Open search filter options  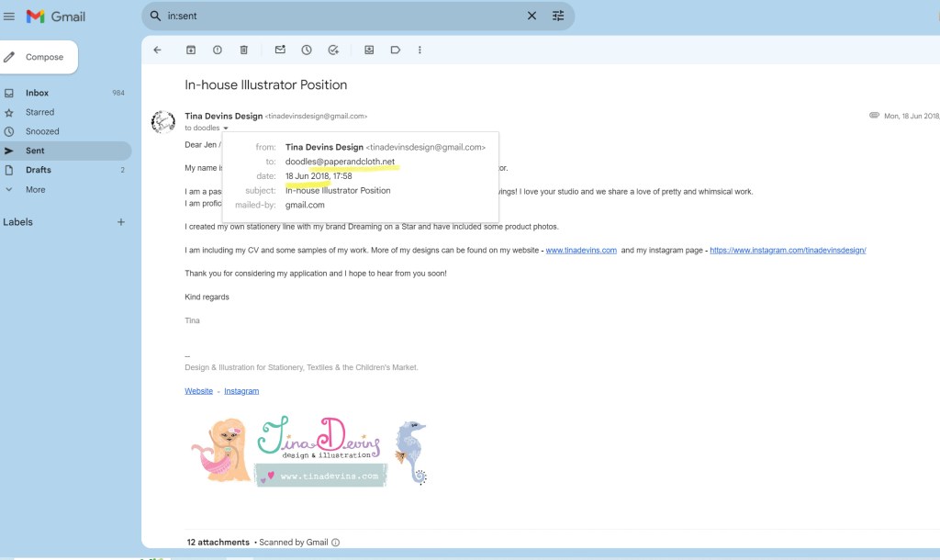coord(558,16)
